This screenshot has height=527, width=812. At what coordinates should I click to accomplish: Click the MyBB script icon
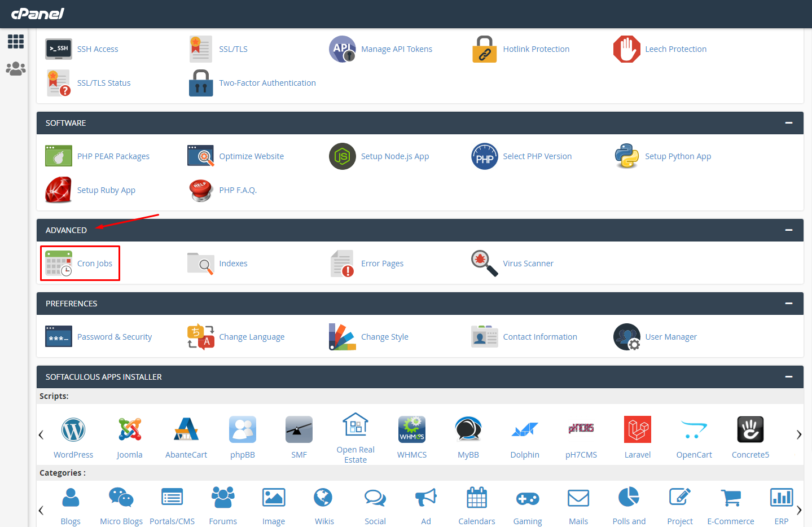(468, 429)
